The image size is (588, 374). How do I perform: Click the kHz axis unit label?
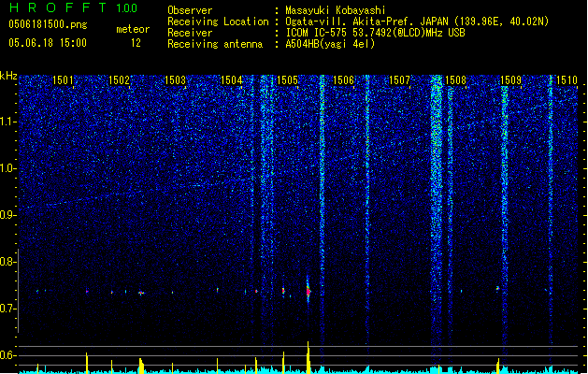point(8,76)
